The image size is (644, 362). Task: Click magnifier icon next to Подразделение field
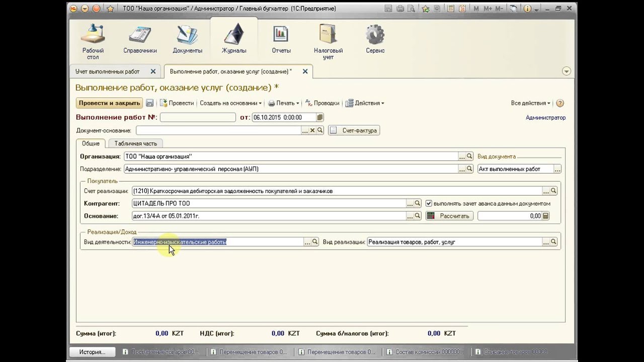click(x=469, y=169)
